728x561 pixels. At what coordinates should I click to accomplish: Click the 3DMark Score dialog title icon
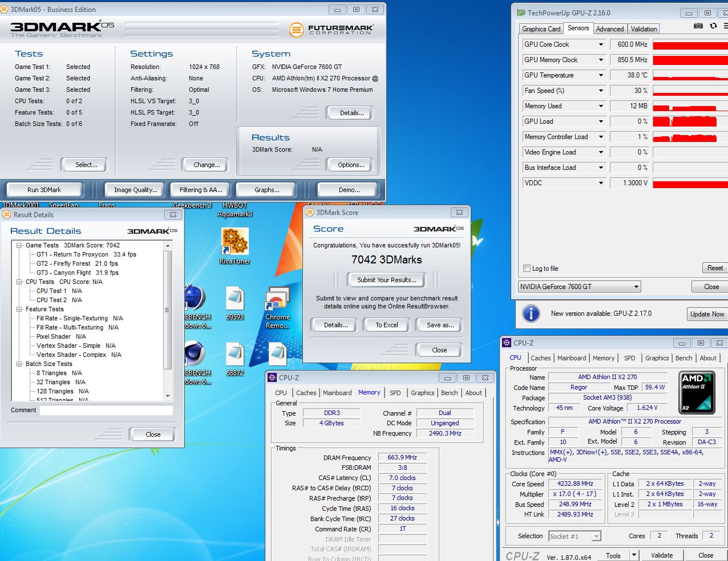310,212
